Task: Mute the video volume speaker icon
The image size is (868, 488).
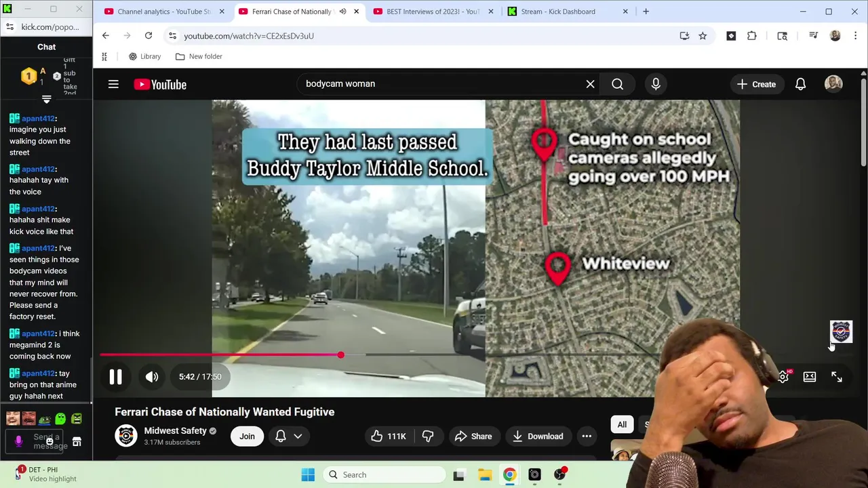Action: pos(151,377)
